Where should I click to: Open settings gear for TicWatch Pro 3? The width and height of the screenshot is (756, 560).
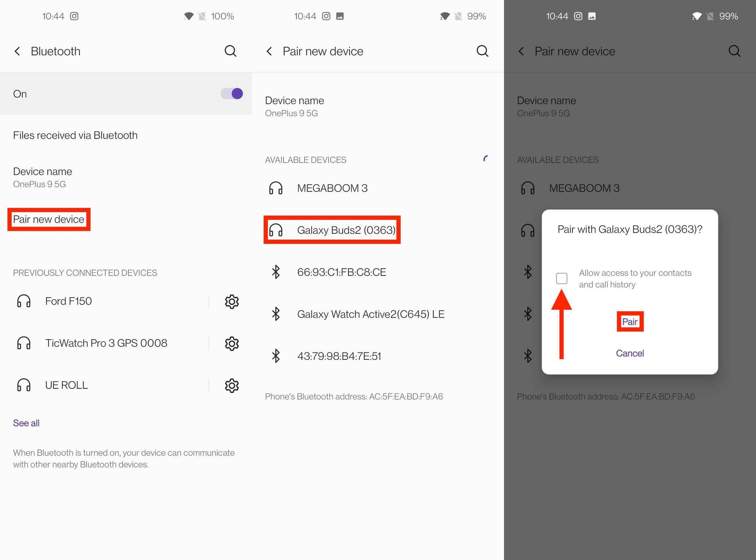tap(232, 344)
